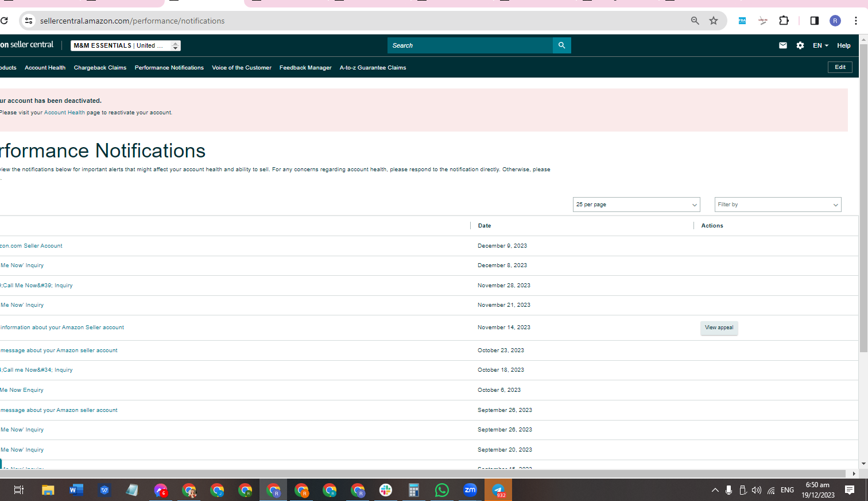Follow the Account Health link in deactivation banner

click(x=64, y=113)
